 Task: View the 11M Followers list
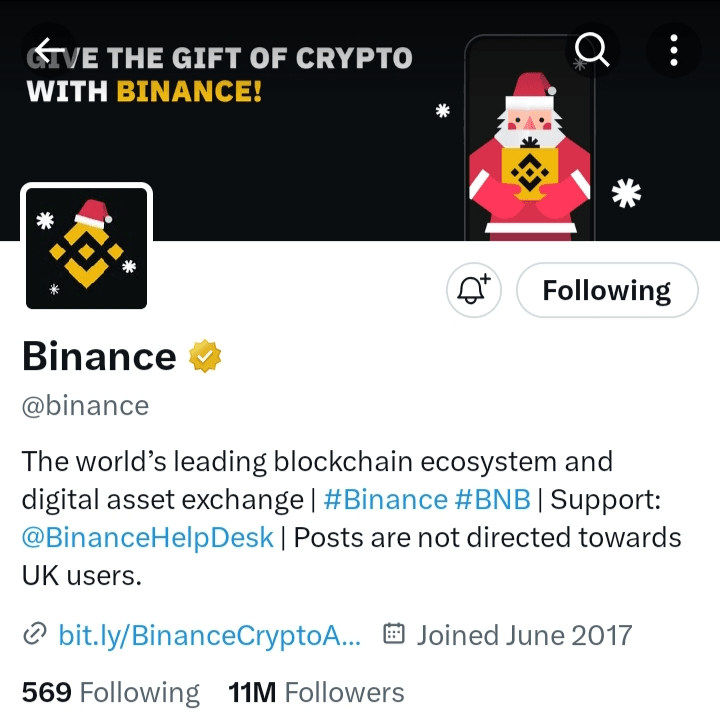(x=316, y=692)
